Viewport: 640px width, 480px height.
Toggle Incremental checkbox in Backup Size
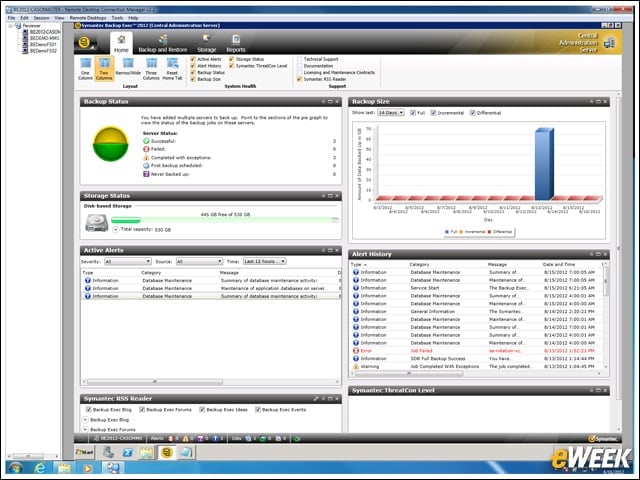[x=433, y=113]
